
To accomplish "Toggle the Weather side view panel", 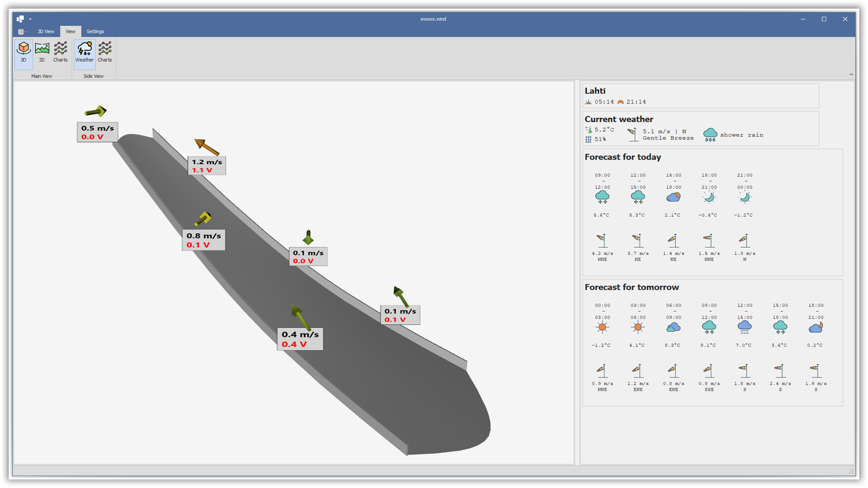I will point(84,52).
